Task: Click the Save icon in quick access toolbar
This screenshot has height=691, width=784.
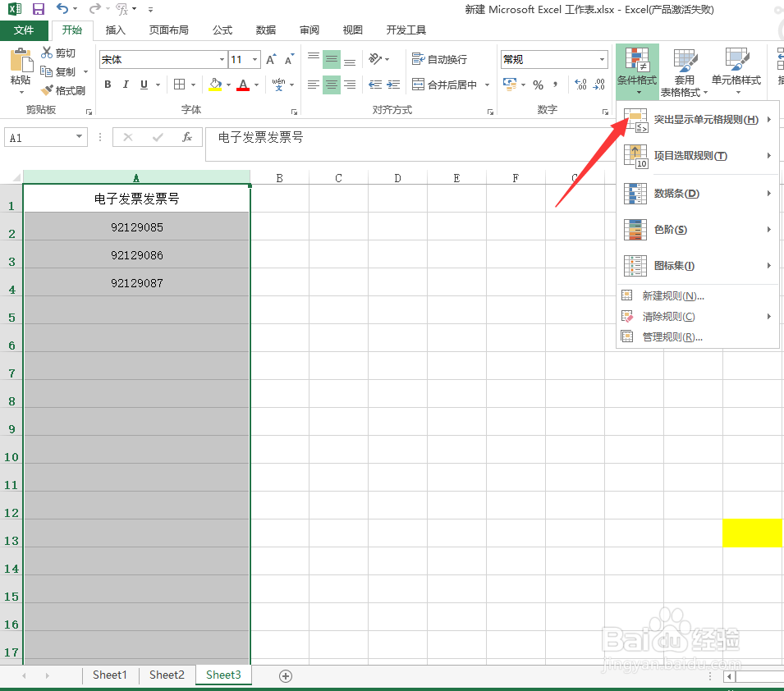Action: pyautogui.click(x=37, y=8)
